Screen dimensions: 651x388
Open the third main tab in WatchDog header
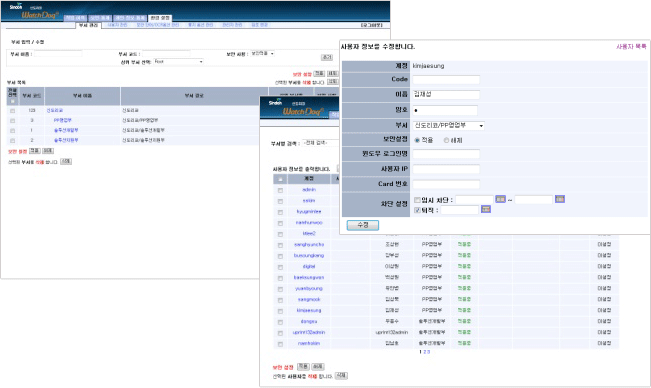[130, 18]
